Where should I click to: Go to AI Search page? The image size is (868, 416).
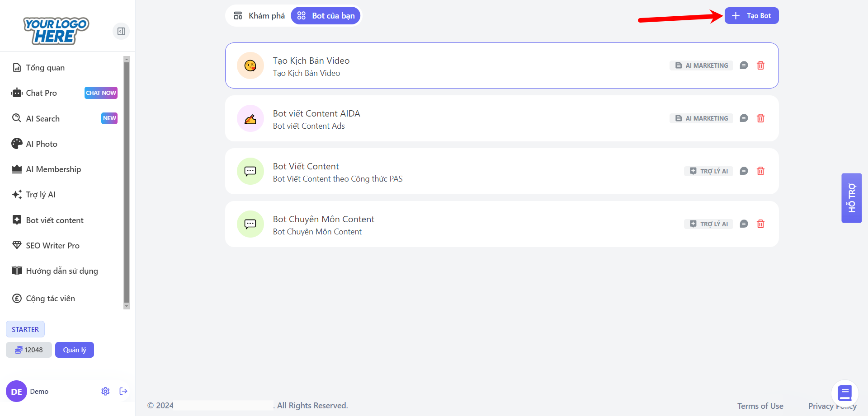tap(42, 119)
